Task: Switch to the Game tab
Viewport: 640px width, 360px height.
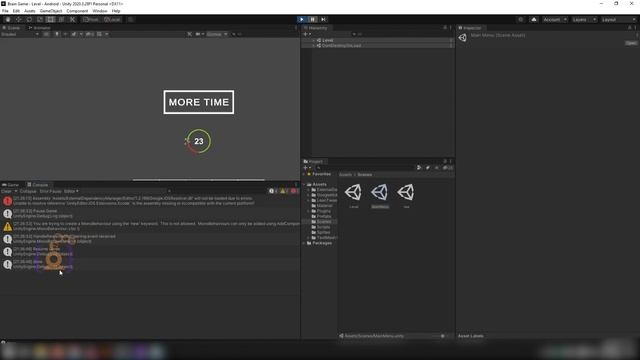Action: pyautogui.click(x=11, y=185)
